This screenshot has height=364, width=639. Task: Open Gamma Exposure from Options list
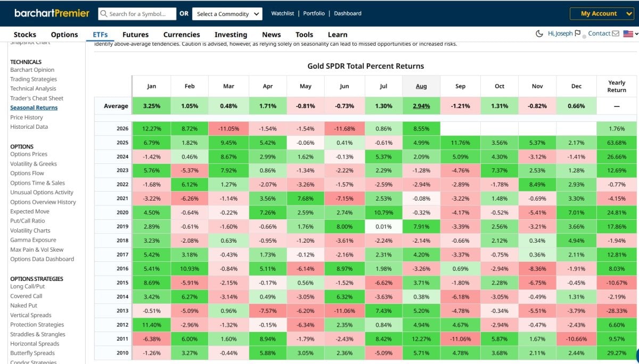33,240
